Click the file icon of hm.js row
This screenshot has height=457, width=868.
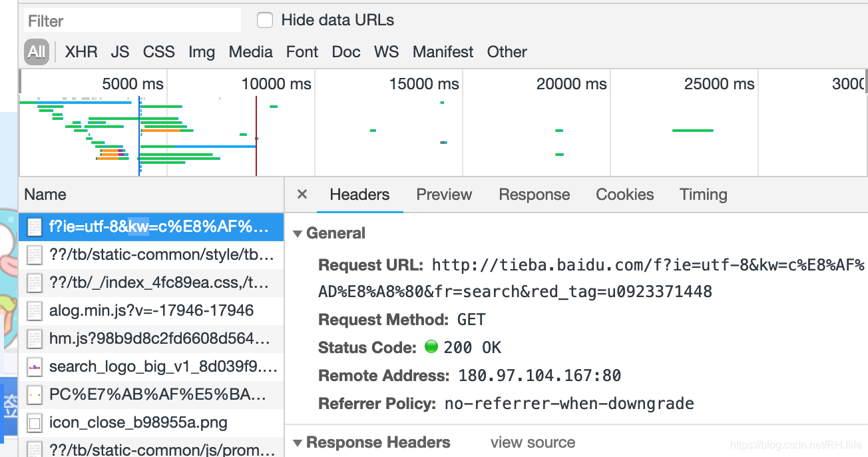point(35,338)
